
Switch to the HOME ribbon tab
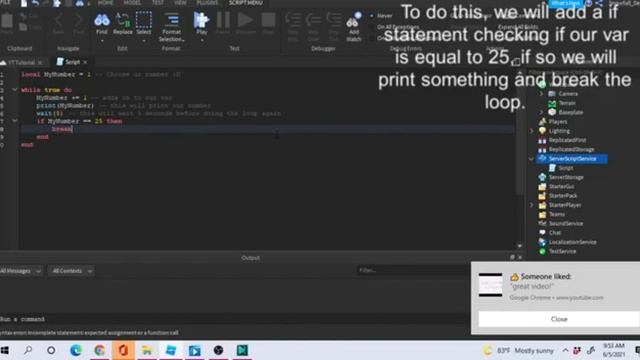[105, 3]
